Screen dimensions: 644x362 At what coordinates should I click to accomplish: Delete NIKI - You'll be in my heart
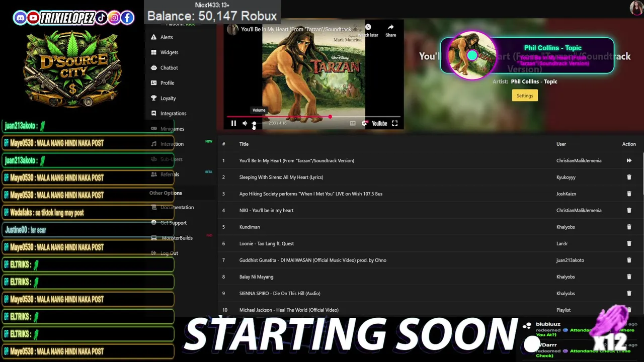coord(629,210)
